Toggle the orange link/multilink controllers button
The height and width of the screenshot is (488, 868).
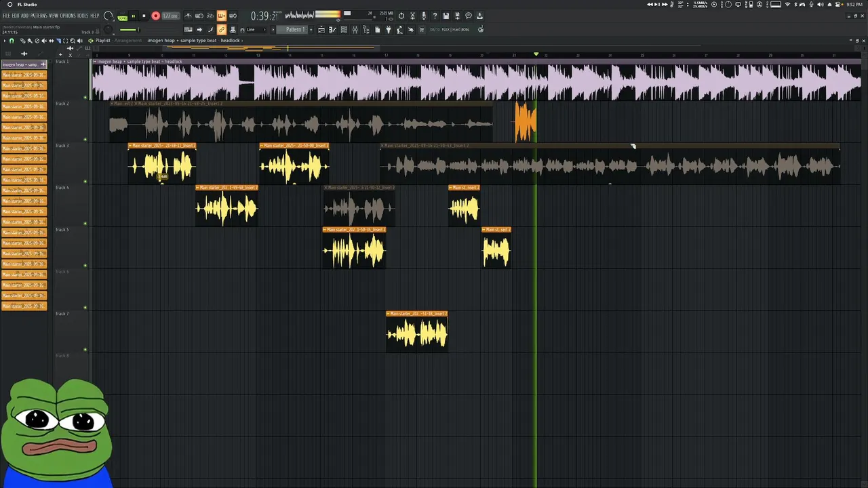coord(222,30)
